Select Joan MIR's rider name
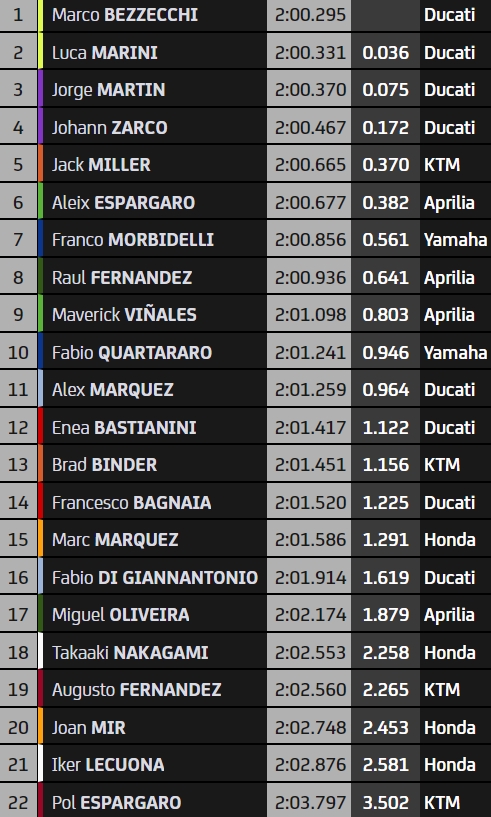The width and height of the screenshot is (491, 817). click(x=89, y=727)
